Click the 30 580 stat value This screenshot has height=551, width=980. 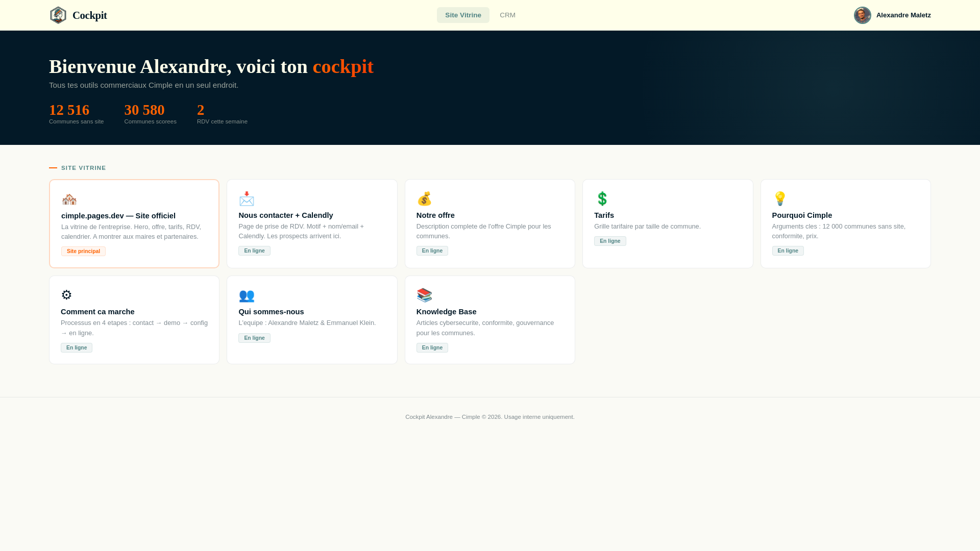144,110
